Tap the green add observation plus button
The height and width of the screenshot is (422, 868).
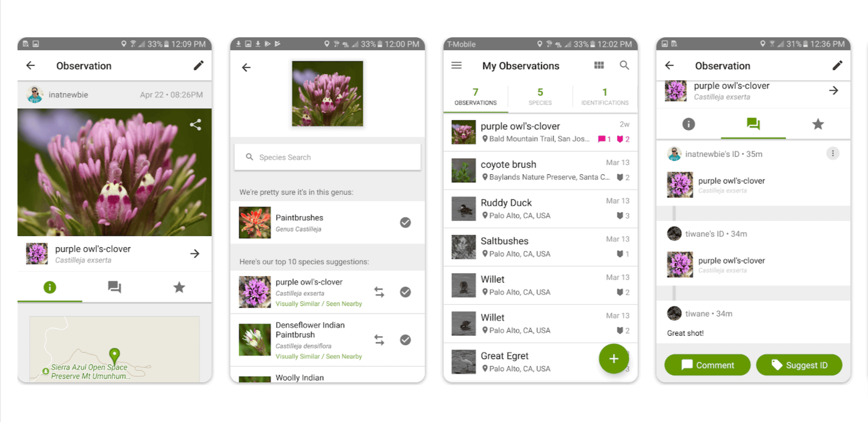point(614,359)
